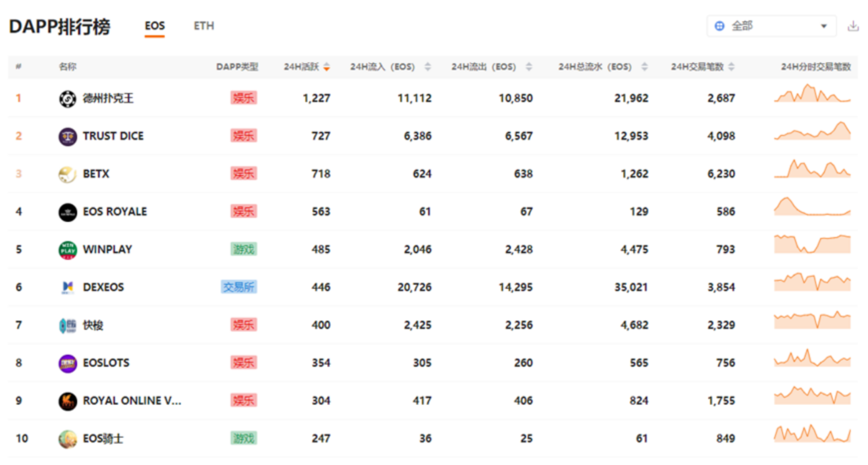Click the EOS骑士 logo icon
Viewport: 868px width, 465px height.
point(68,439)
